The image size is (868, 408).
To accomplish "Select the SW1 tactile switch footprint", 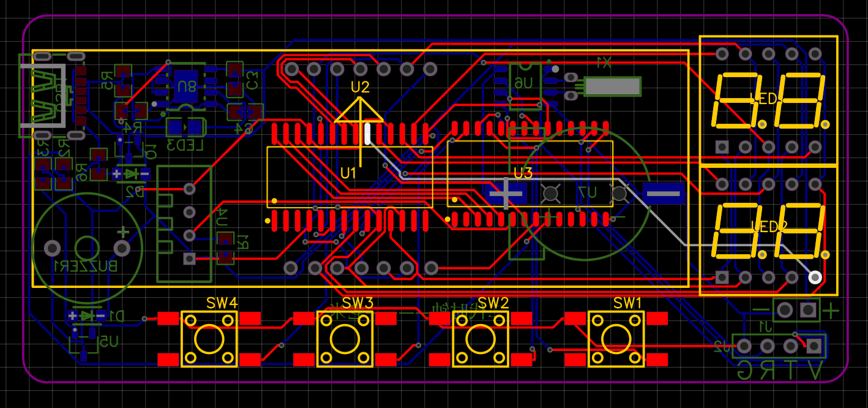I will (616, 338).
